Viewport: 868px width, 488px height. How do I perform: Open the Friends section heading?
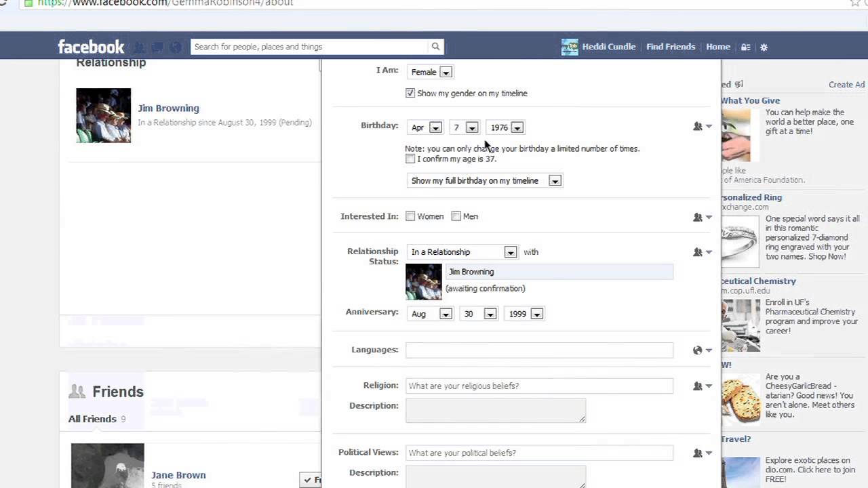[118, 392]
